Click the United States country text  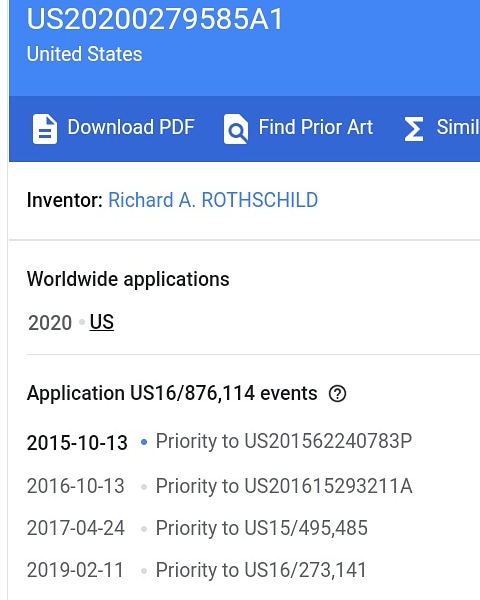(84, 54)
